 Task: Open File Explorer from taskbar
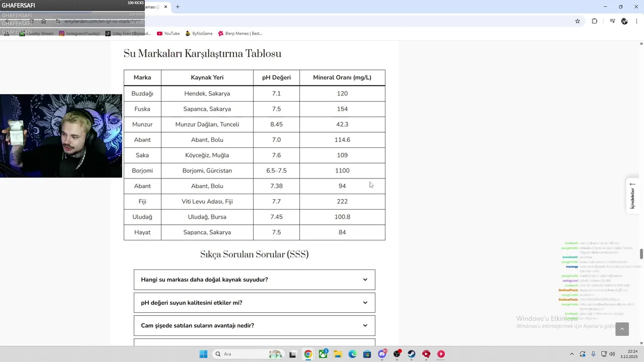coord(338,354)
